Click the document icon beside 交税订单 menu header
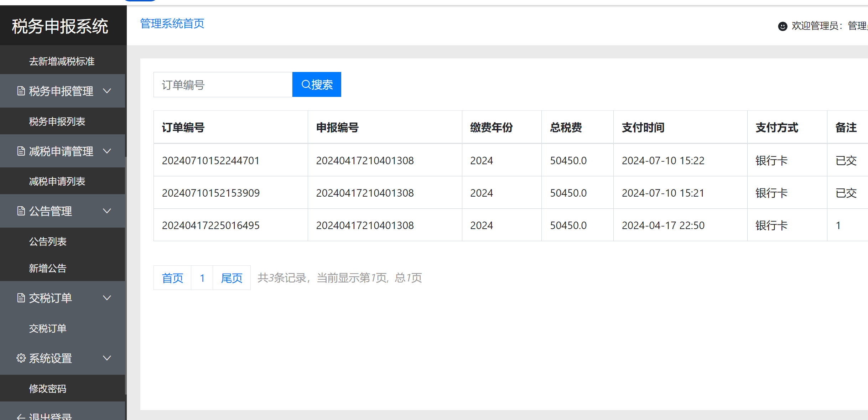The width and height of the screenshot is (868, 420). tap(21, 298)
